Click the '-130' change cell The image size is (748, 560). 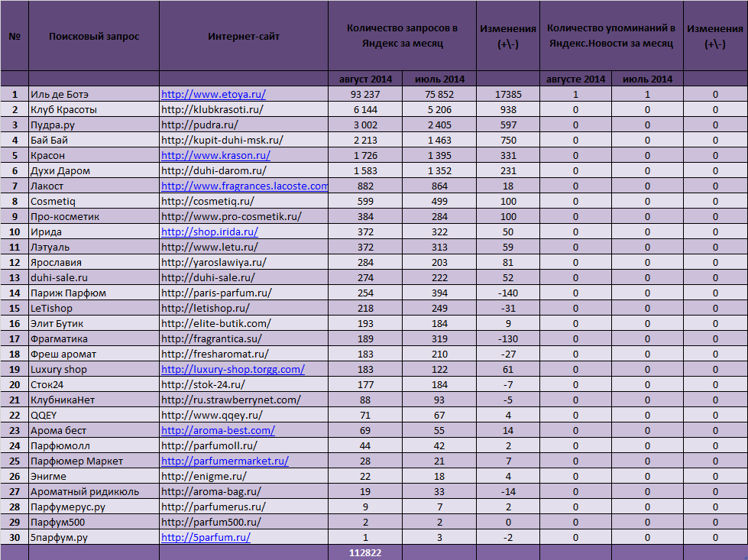(x=508, y=338)
